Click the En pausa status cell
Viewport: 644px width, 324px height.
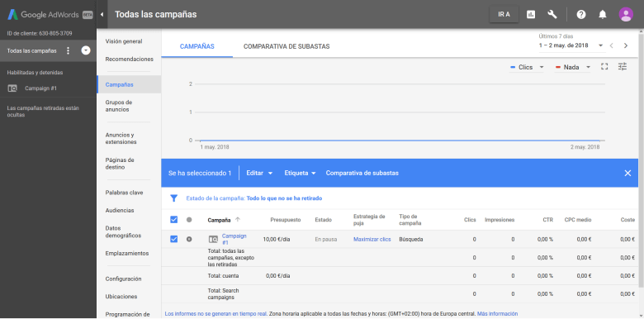pos(325,240)
